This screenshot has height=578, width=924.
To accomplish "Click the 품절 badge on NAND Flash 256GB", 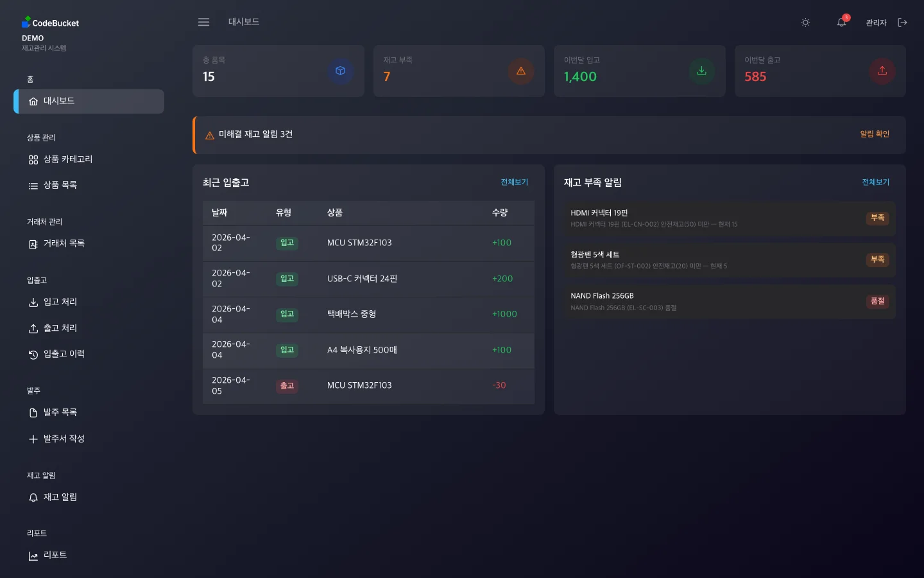I will pyautogui.click(x=877, y=301).
